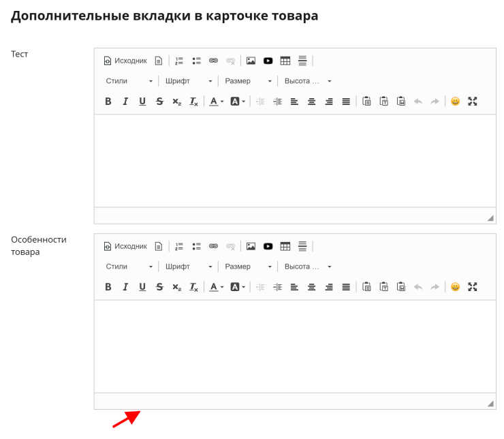This screenshot has width=504, height=439.
Task: Insert bulleted list in Особенности товара editor
Action: pos(196,246)
